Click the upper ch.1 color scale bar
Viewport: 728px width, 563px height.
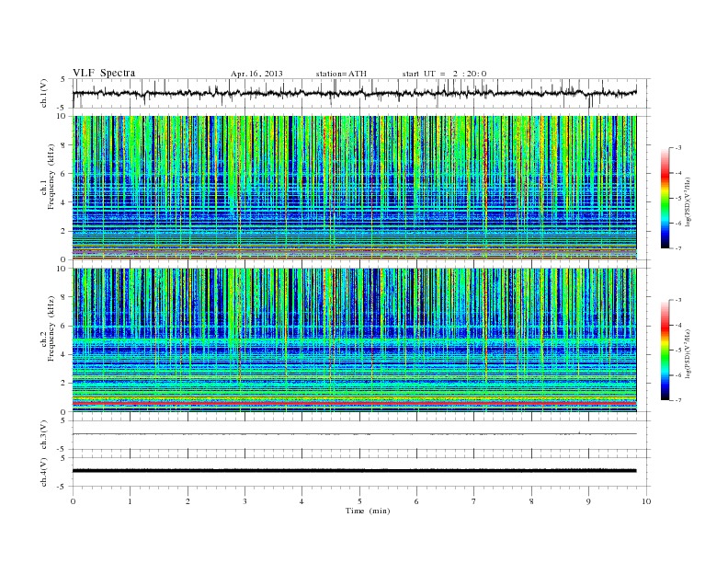point(665,198)
